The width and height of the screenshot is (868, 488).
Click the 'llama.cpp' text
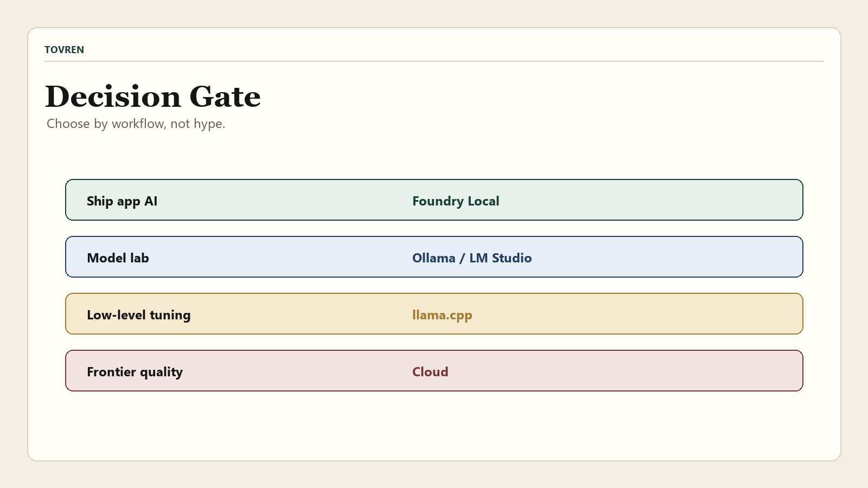pyautogui.click(x=442, y=315)
